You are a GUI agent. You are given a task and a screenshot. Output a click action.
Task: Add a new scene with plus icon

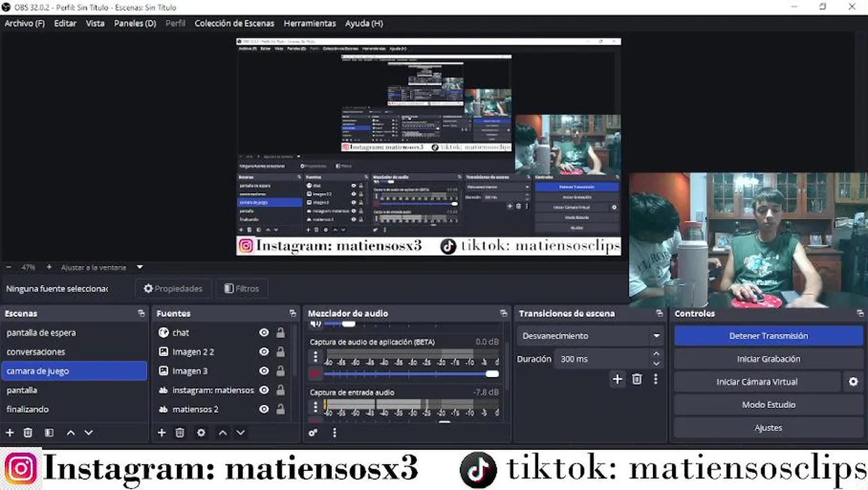click(x=10, y=433)
